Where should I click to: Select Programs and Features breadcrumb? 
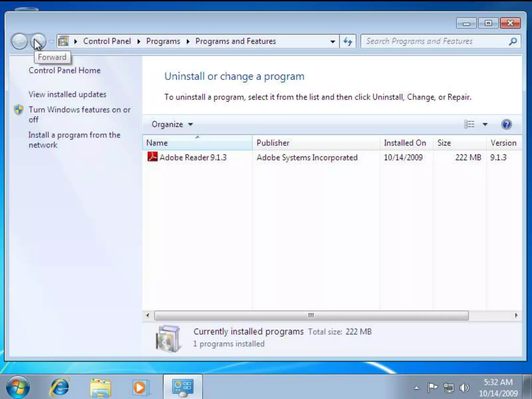236,41
